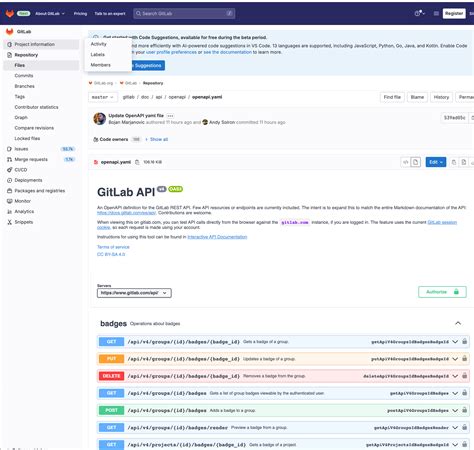474x450 pixels.
Task: Click into the Search GitLab field
Action: pos(184,13)
